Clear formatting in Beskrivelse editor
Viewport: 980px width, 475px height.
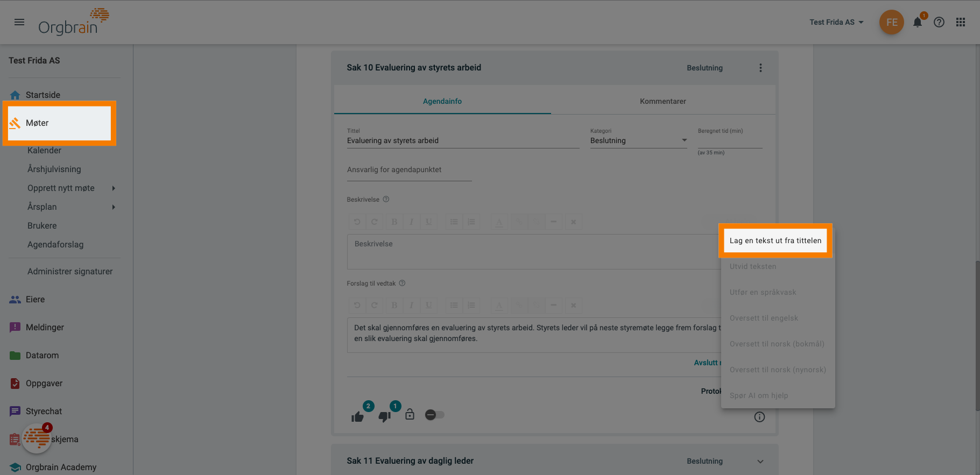point(574,222)
